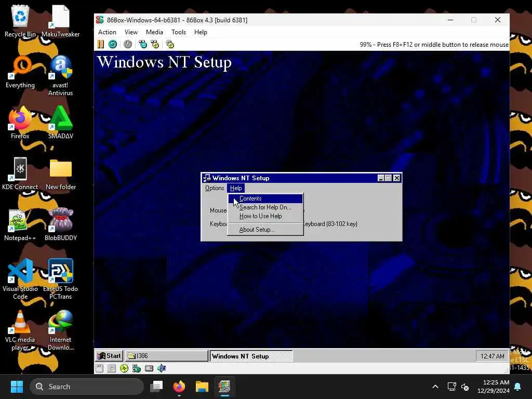Open 86Box View menu
This screenshot has width=532, height=399.
coord(131,32)
